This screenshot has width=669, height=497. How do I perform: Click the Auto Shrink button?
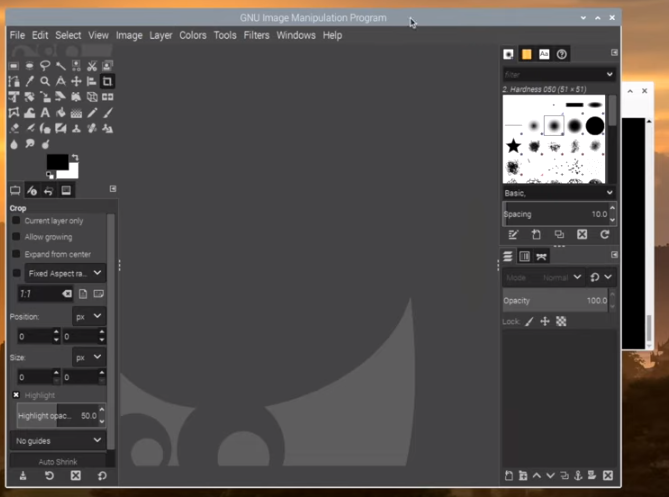pyautogui.click(x=58, y=461)
